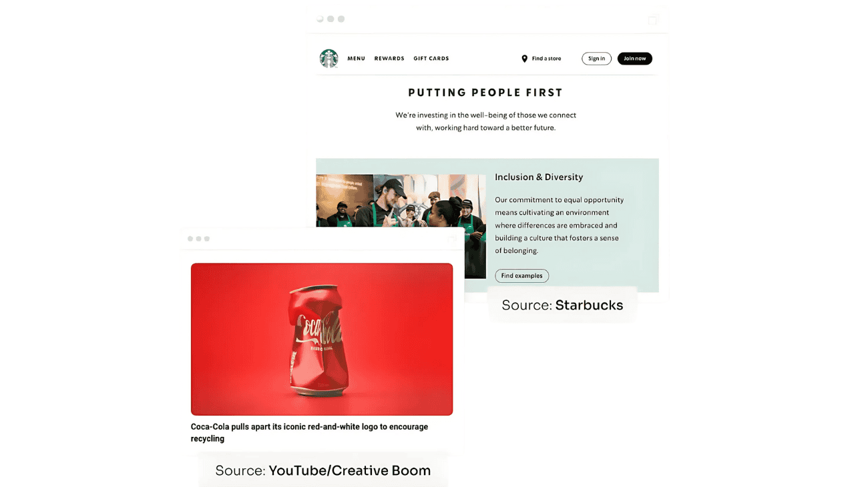The width and height of the screenshot is (868, 487).
Task: Click the Starbucks siren logo
Action: (329, 59)
